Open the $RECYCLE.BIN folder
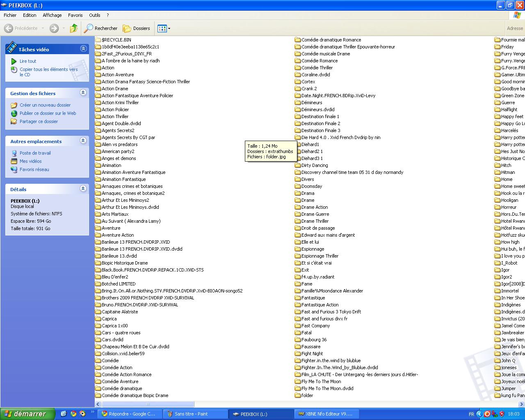 (x=116, y=40)
